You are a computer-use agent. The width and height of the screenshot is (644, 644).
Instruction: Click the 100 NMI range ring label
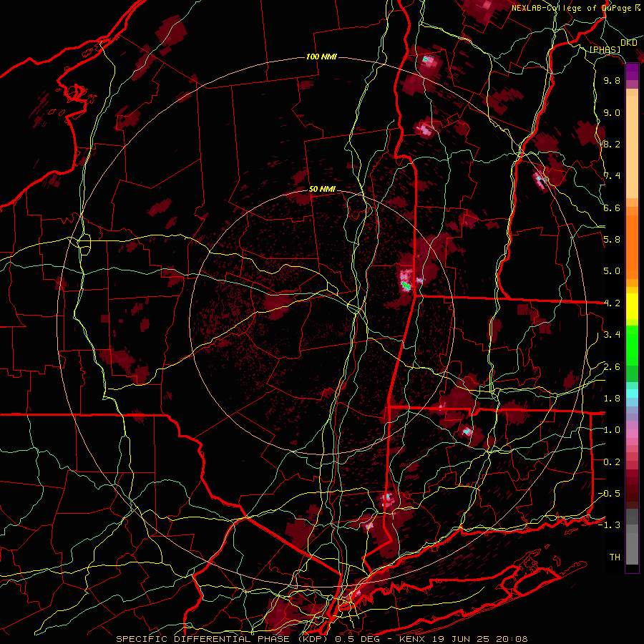pos(321,57)
